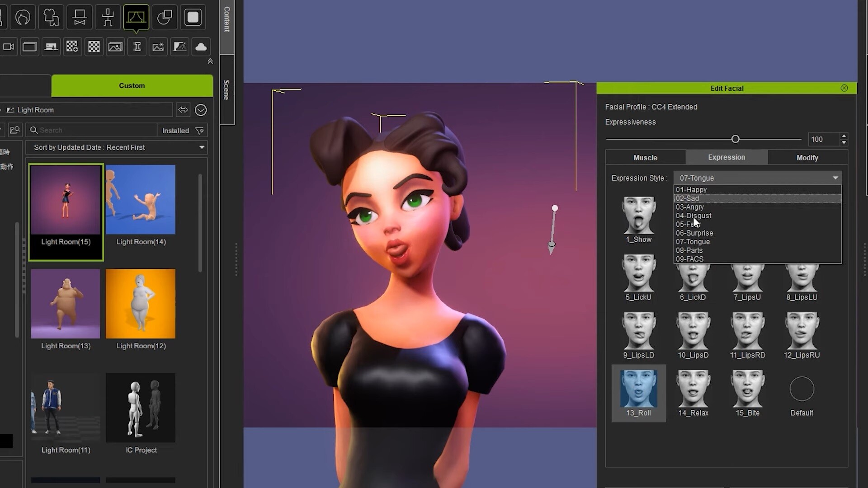Select the Light Room(13) thumbnail

click(65, 304)
